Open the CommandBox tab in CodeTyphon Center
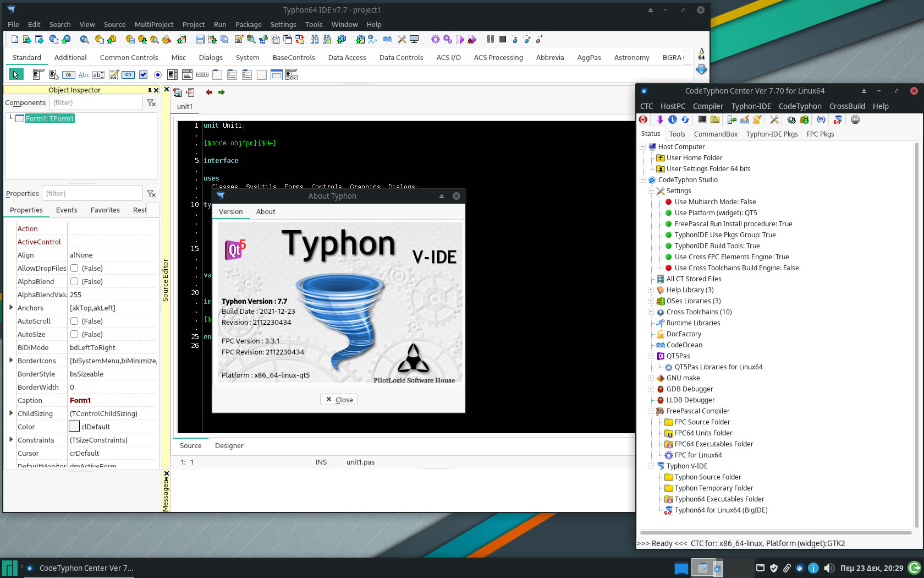The width and height of the screenshot is (924, 578). [x=716, y=134]
